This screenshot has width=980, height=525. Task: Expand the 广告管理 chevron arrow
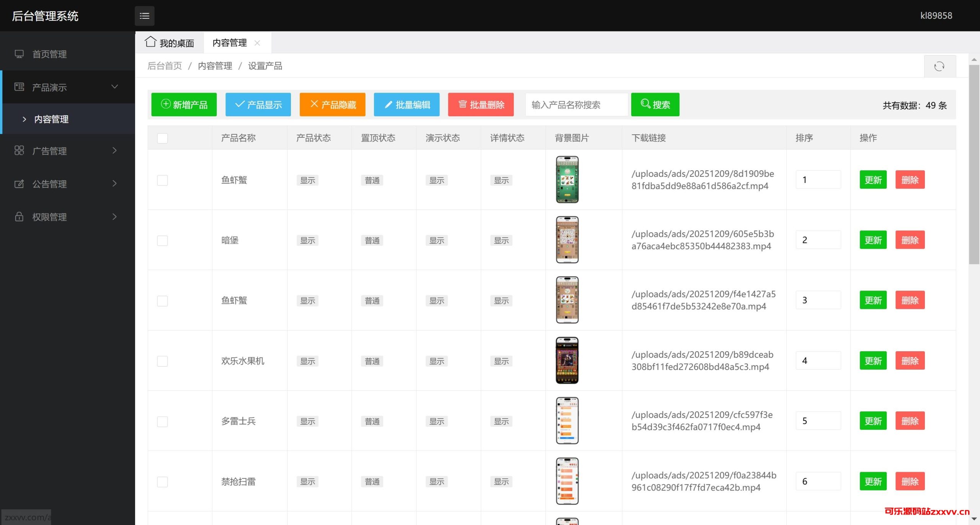click(x=114, y=150)
